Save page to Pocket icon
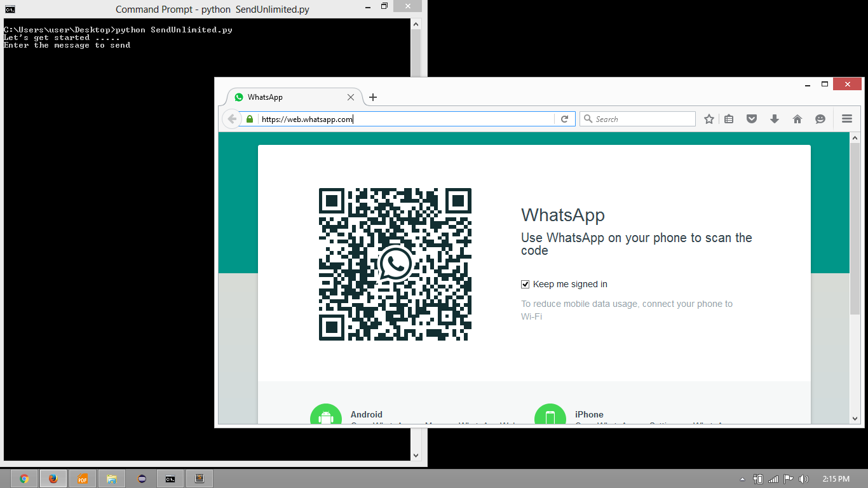 [752, 119]
